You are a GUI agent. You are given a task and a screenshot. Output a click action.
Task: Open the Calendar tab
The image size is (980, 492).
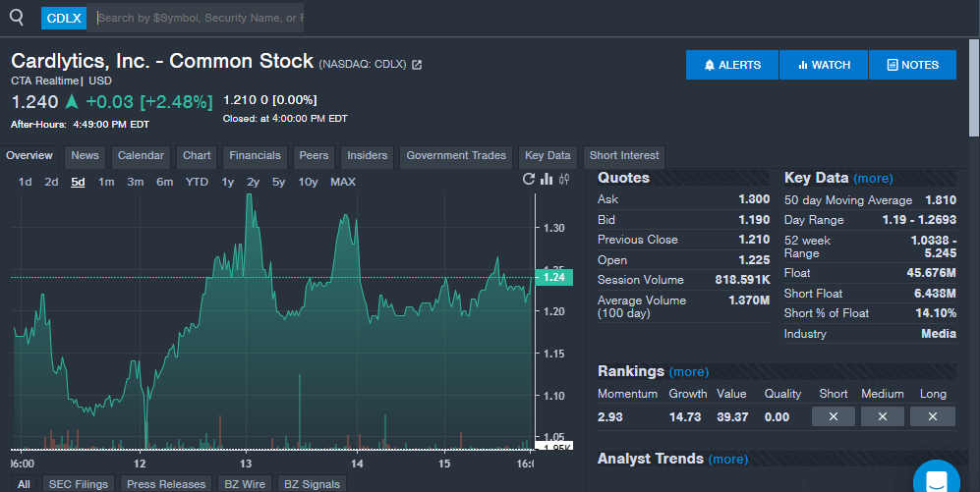click(141, 156)
